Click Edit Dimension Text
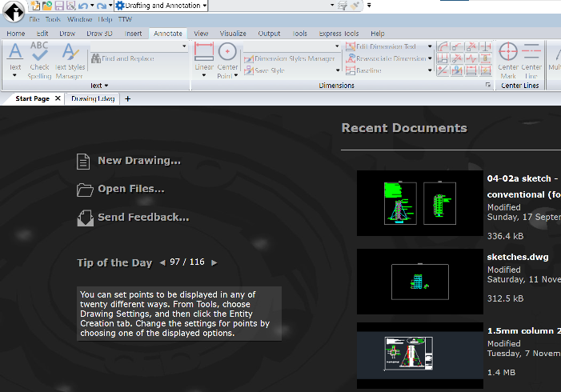This screenshot has width=561, height=392. (381, 46)
